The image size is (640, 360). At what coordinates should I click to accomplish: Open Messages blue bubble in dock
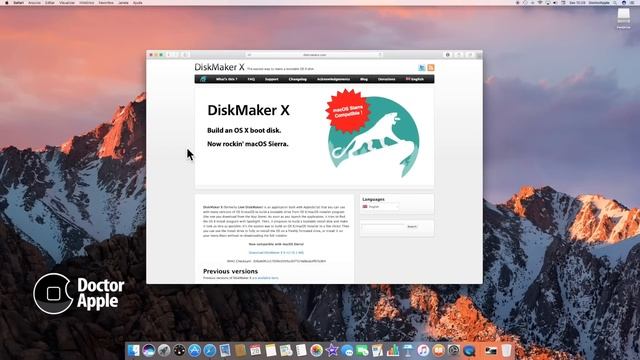(347, 350)
